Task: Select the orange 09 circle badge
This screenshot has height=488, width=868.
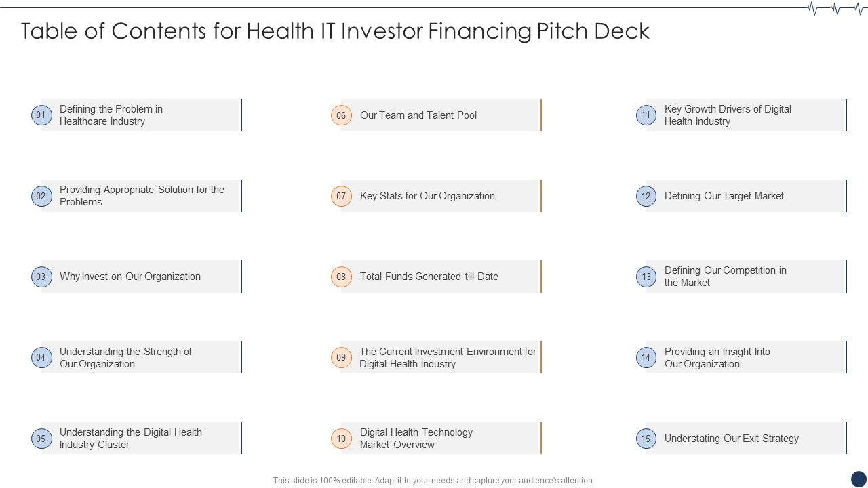Action: pos(341,357)
